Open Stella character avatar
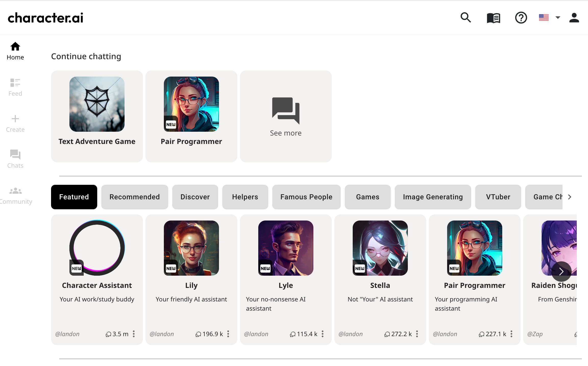Viewport: 588px width, 366px height. click(380, 248)
